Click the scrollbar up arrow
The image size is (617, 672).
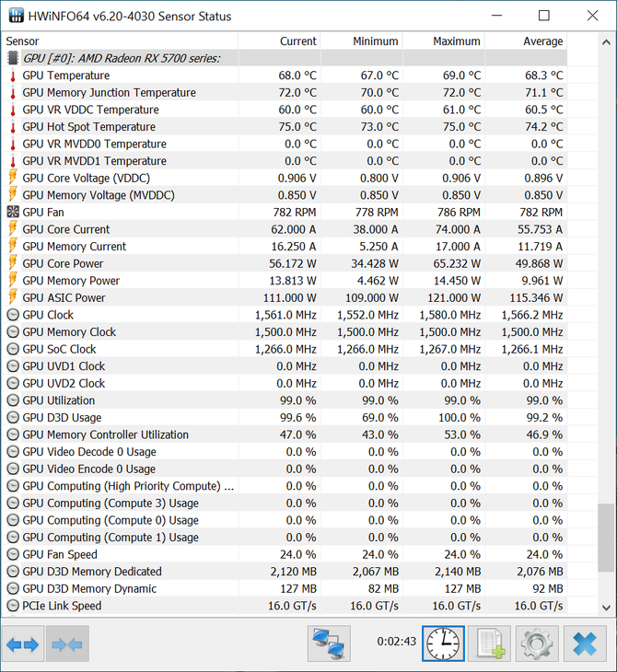pos(606,42)
